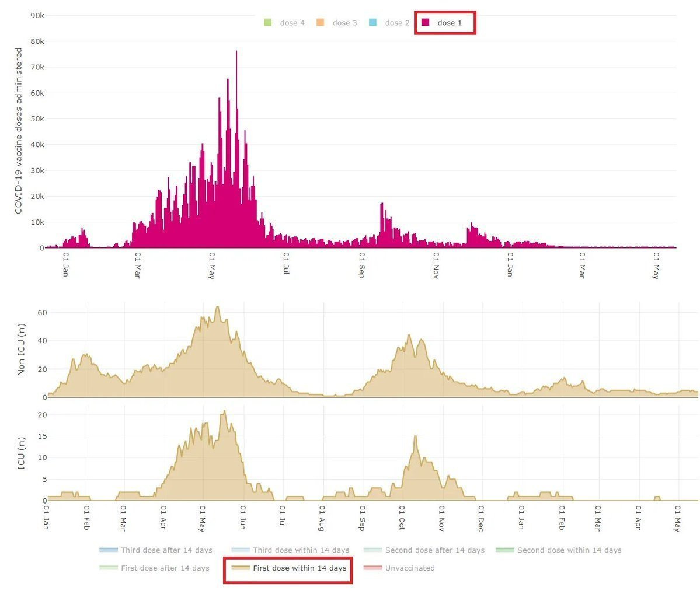Click the 01 Nov label on the doses chart
Viewport: 700px width, 601px height.
click(x=436, y=265)
